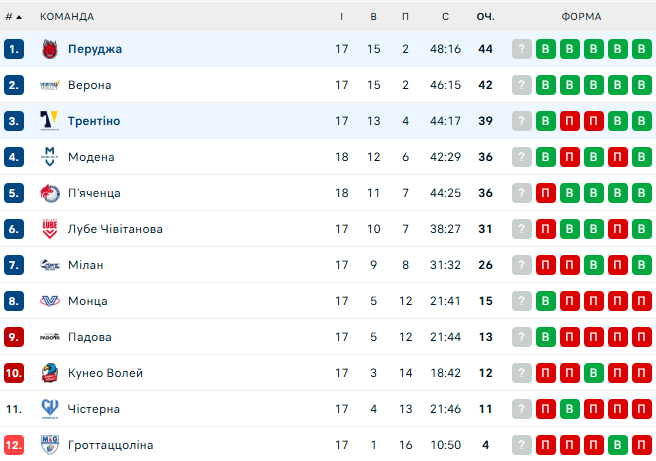This screenshot has height=461, width=656.
Task: Click Трентіно's first red П form badge
Action: coord(570,121)
